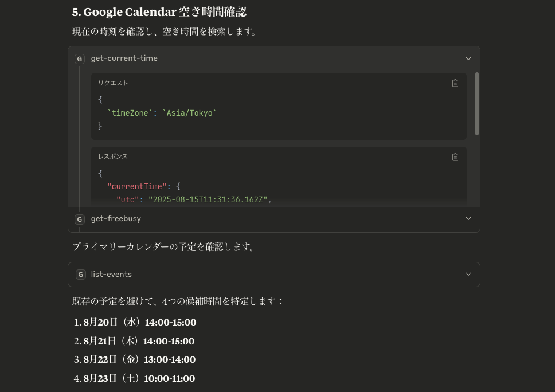
Task: Click the get-current-time tool label
Action: point(124,58)
